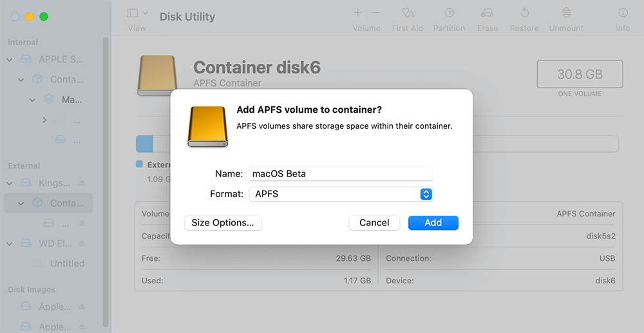Screen dimensions: 644x333
Task: Click the remove volume minus icon
Action: coord(375,13)
